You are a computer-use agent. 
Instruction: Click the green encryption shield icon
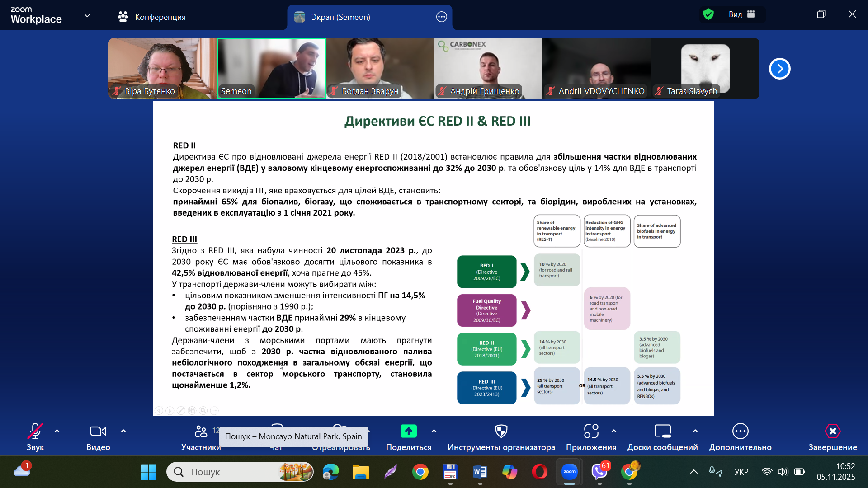(x=708, y=14)
